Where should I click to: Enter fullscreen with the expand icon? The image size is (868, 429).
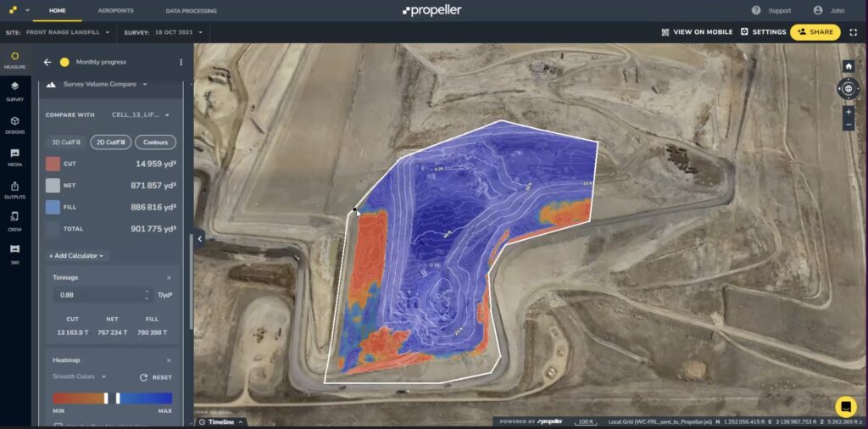coord(853,32)
